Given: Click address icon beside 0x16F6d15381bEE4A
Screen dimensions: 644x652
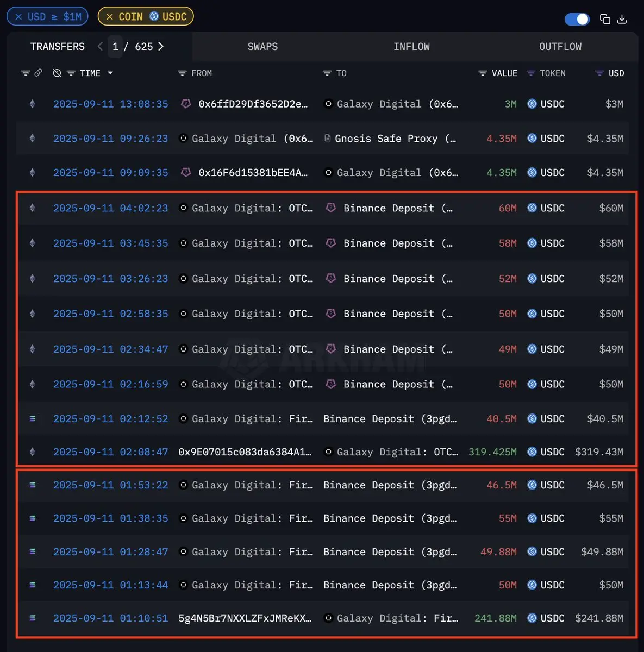Looking at the screenshot, I should pyautogui.click(x=186, y=172).
